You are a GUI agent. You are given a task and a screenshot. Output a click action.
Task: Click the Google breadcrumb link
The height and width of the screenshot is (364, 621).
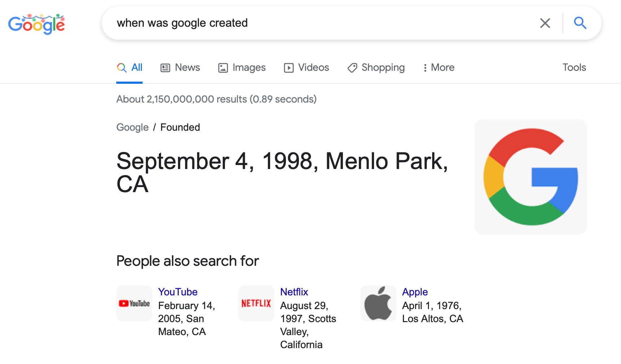(132, 127)
